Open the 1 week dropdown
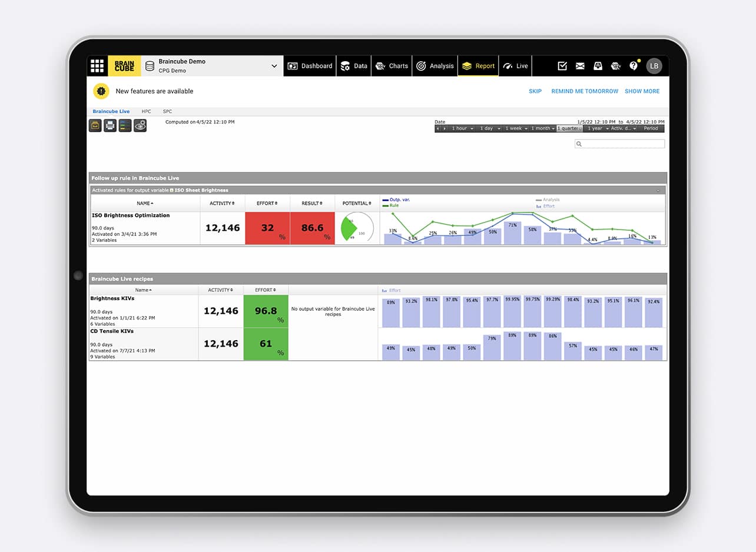Viewport: 756px width, 552px height. click(x=516, y=128)
